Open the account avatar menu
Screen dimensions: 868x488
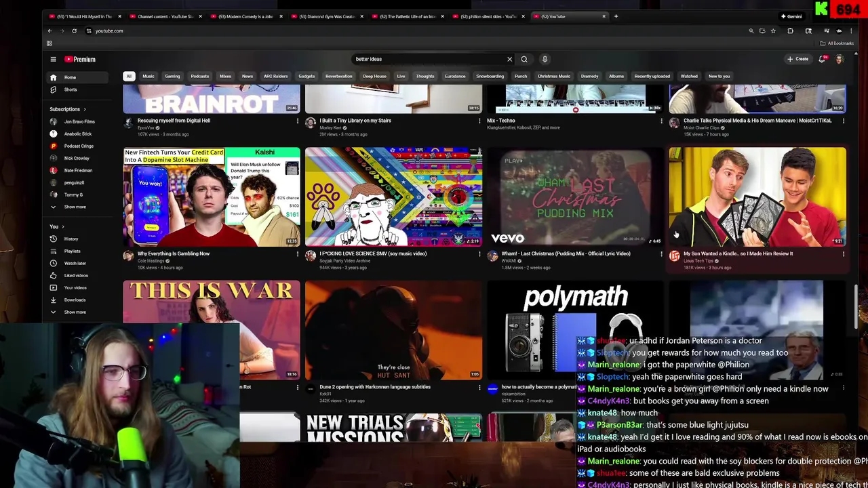(840, 59)
